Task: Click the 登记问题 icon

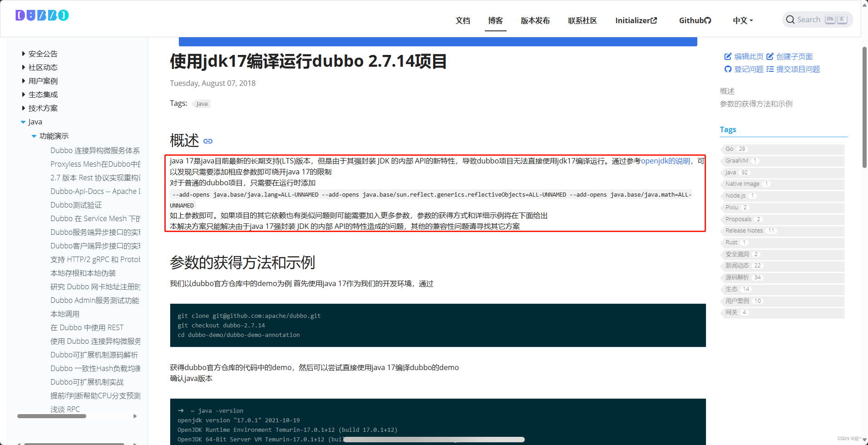Action: click(x=727, y=69)
